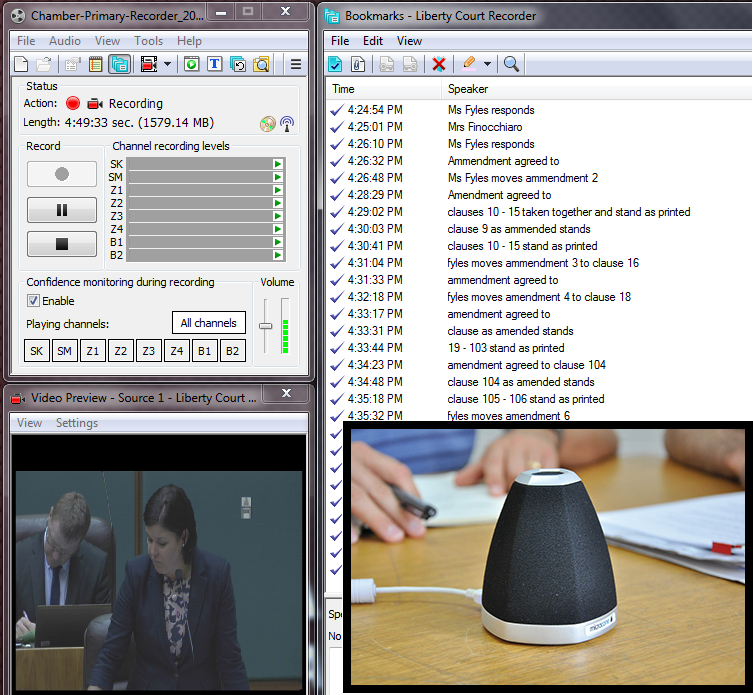
Task: Open the green play window icon
Action: (192, 64)
